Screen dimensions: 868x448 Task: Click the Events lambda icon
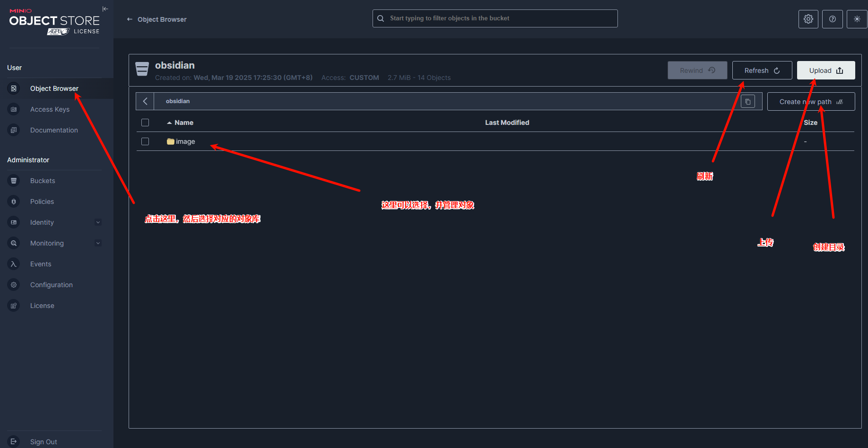point(14,264)
